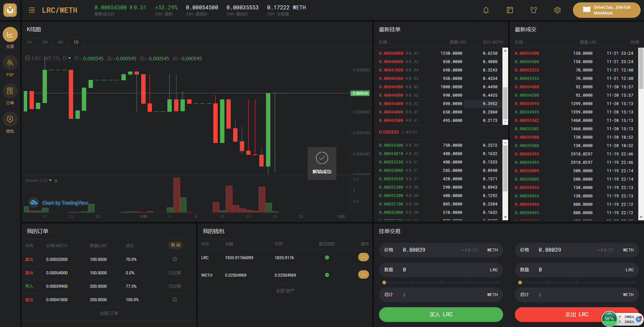Select the trade chart icon in sidebar
The image size is (644, 327).
10,34
